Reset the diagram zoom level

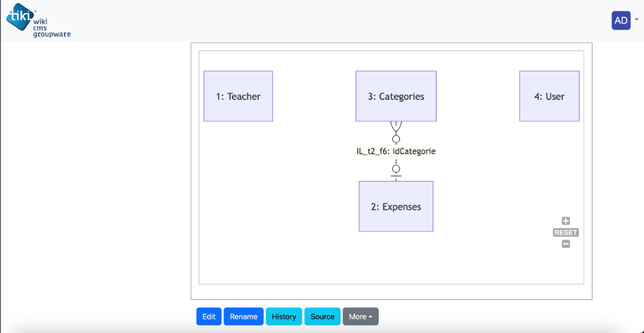pyautogui.click(x=565, y=233)
